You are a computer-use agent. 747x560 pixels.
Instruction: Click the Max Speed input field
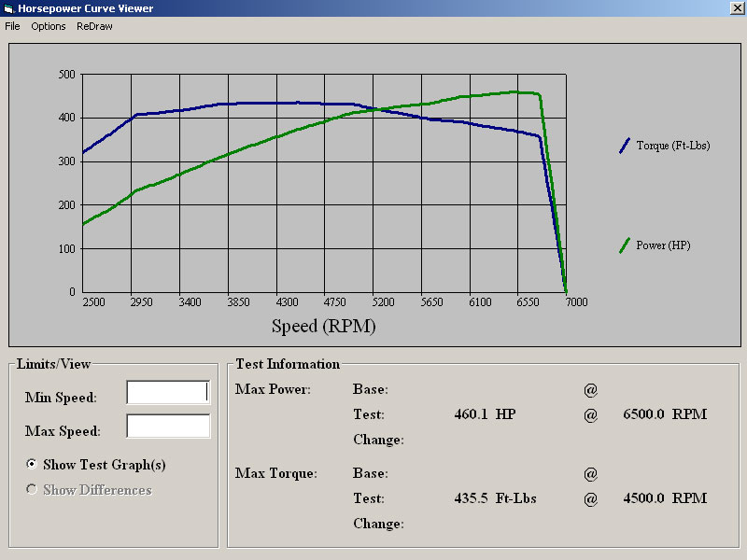click(x=168, y=426)
